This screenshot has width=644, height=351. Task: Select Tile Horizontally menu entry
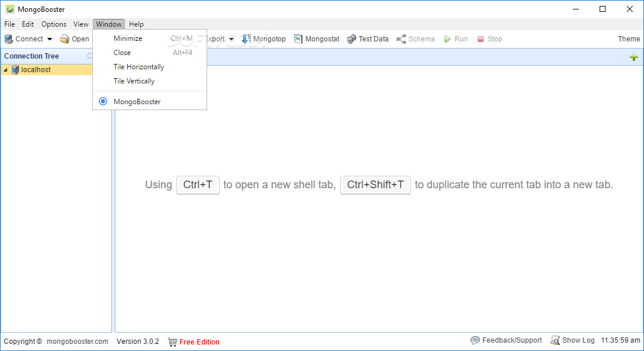tap(150, 67)
